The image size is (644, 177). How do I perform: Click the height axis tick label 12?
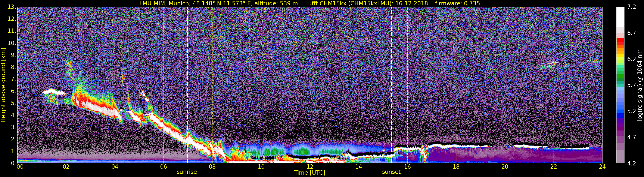point(12,19)
